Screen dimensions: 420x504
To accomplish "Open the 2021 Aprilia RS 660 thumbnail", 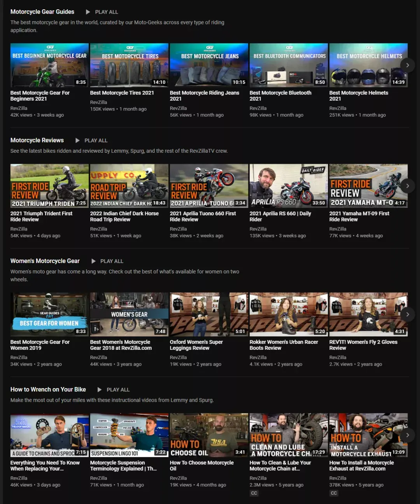I will [x=289, y=186].
